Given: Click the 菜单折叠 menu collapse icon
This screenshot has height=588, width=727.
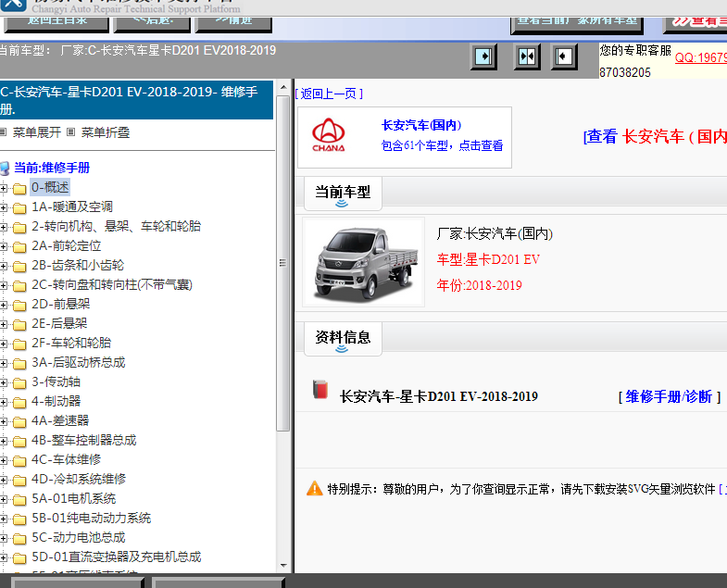Looking at the screenshot, I should pyautogui.click(x=70, y=132).
